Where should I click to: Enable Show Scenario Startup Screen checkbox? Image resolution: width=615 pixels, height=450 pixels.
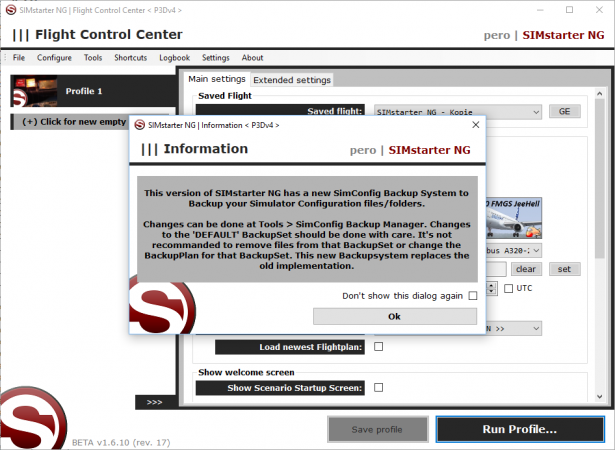click(x=378, y=388)
